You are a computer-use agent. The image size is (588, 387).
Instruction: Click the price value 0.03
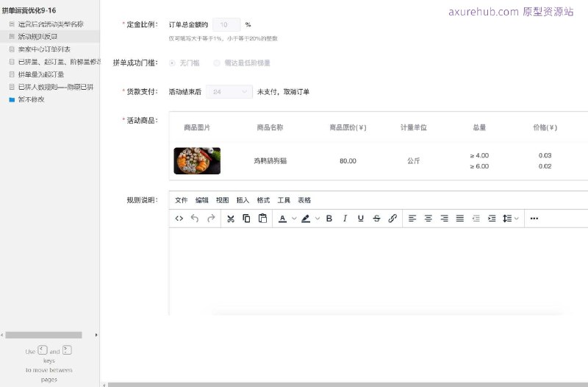click(545, 155)
